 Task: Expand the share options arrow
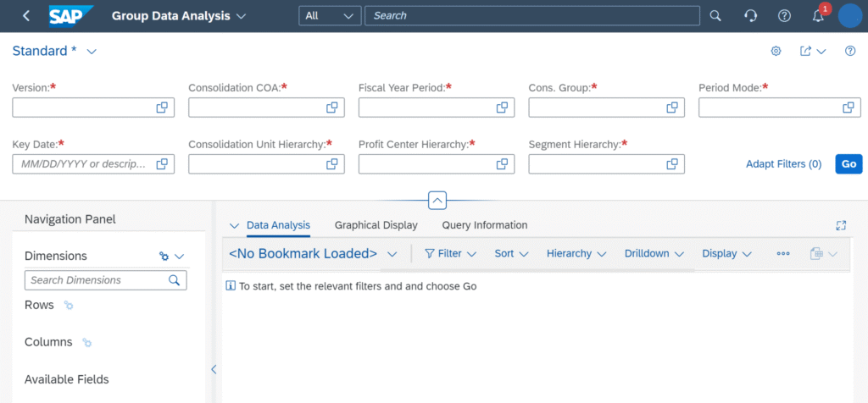point(821,52)
